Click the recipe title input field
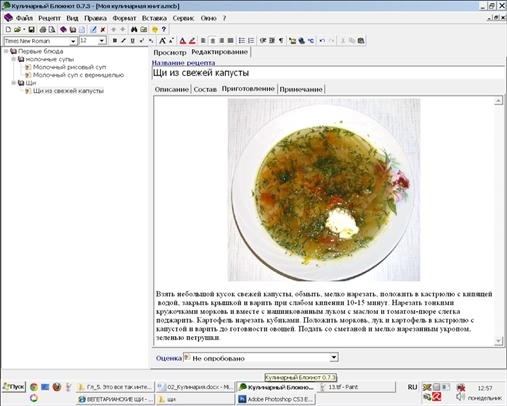The height and width of the screenshot is (406, 507). tap(328, 73)
